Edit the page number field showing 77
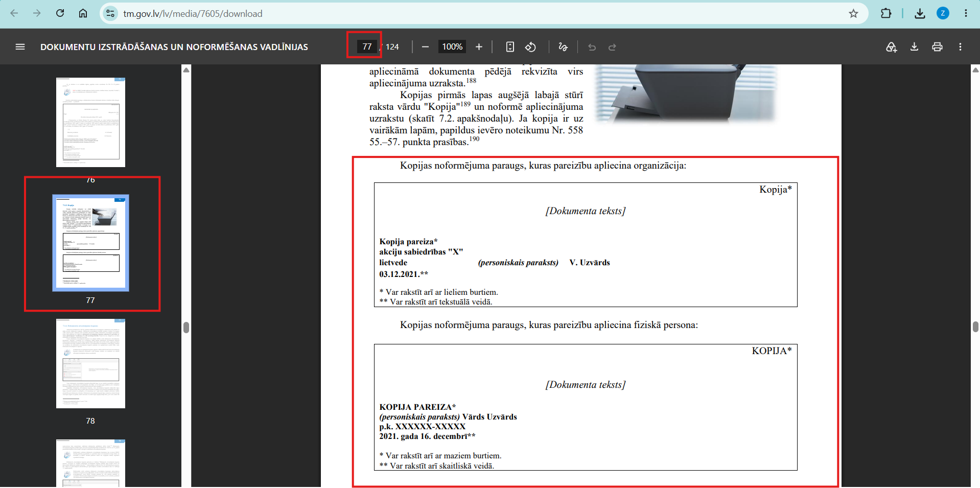 coord(367,47)
